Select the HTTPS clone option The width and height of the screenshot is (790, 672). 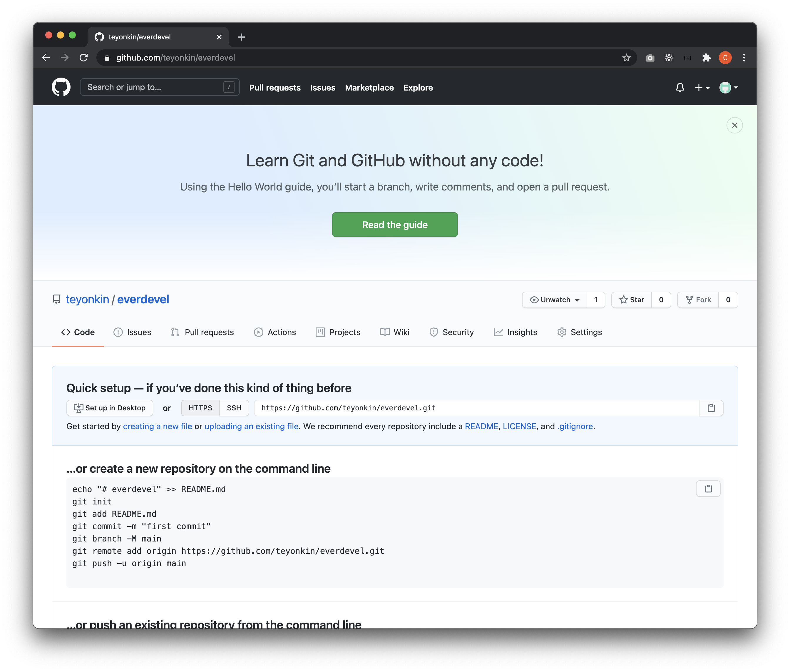coord(200,408)
